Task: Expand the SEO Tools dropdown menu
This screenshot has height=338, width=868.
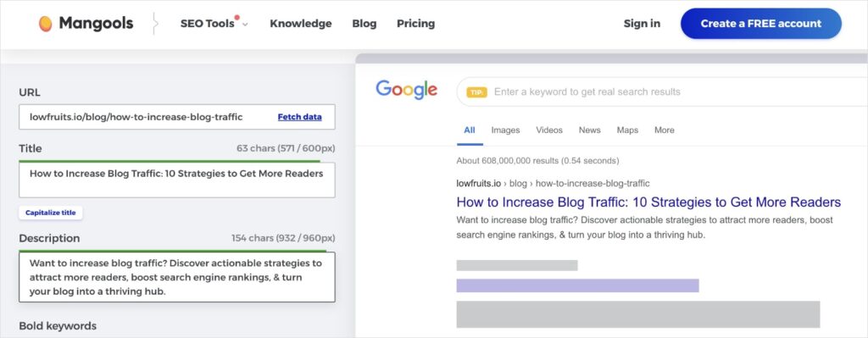Action: [x=214, y=24]
